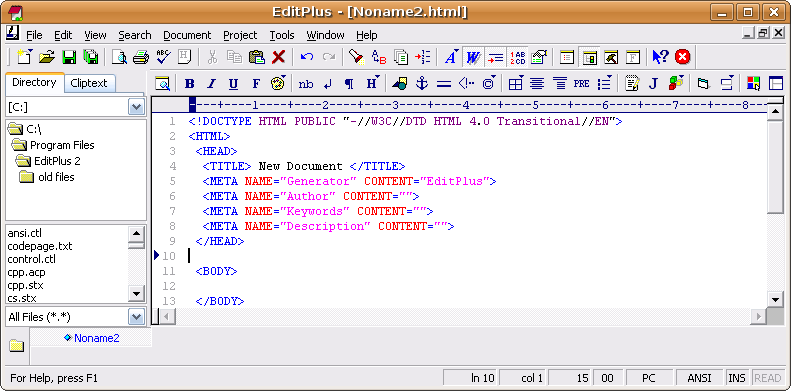Viewport: 791px width, 391px height.
Task: Insert PRE tag icon
Action: tap(581, 84)
